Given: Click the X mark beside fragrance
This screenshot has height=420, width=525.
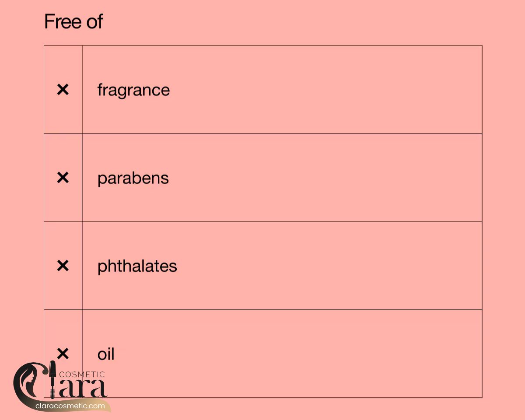Looking at the screenshot, I should click(63, 90).
